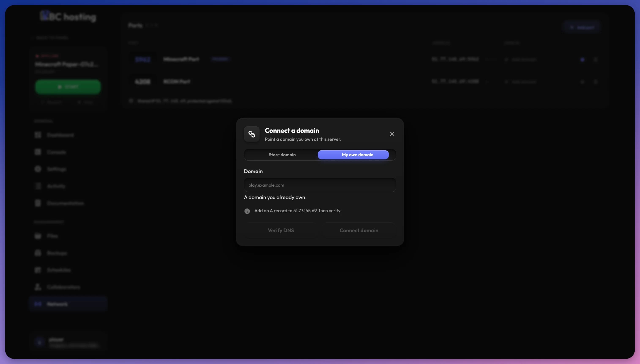Select the My own domain tab
The image size is (640, 364).
point(353,155)
